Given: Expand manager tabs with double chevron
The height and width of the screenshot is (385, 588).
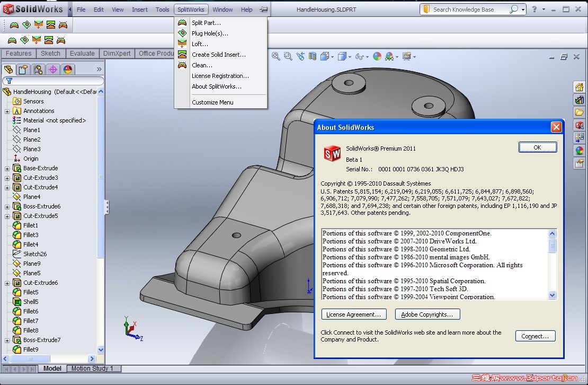Looking at the screenshot, I should click(x=99, y=69).
